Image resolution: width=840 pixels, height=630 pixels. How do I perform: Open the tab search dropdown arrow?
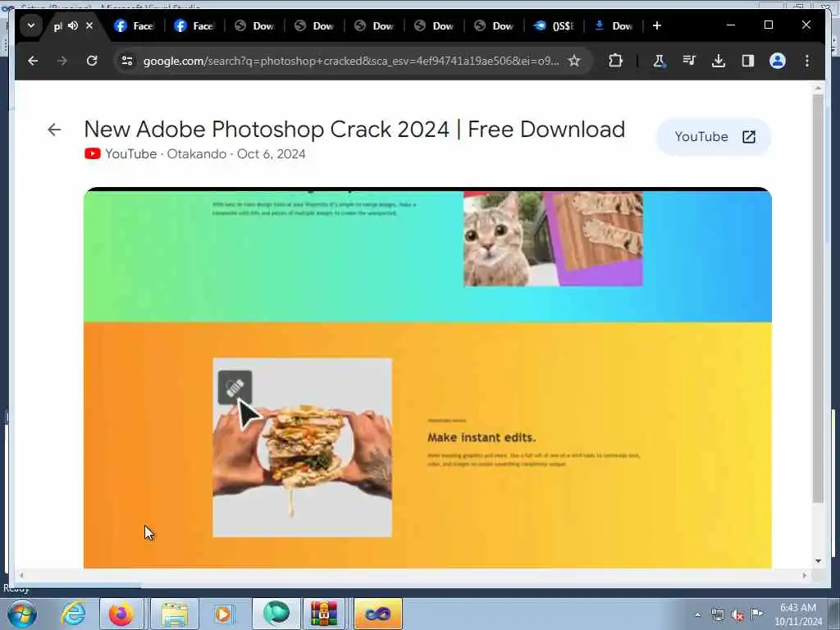point(31,25)
